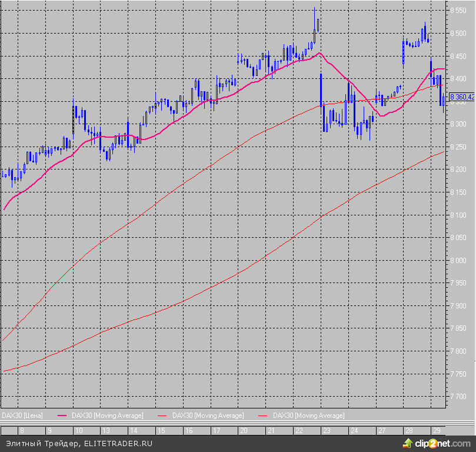
Task: Select date 18 on the time axis
Action: point(216,431)
